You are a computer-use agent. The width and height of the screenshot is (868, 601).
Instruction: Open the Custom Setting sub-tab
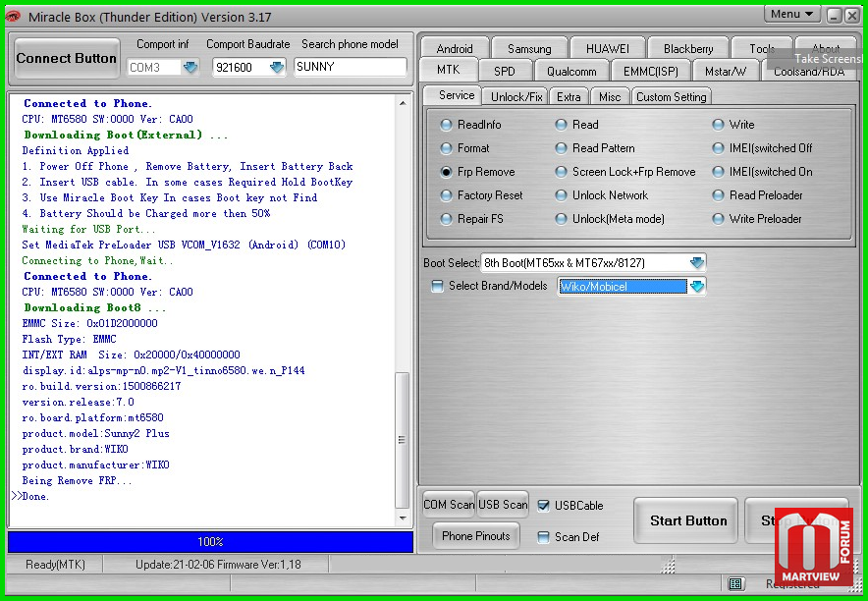click(671, 97)
